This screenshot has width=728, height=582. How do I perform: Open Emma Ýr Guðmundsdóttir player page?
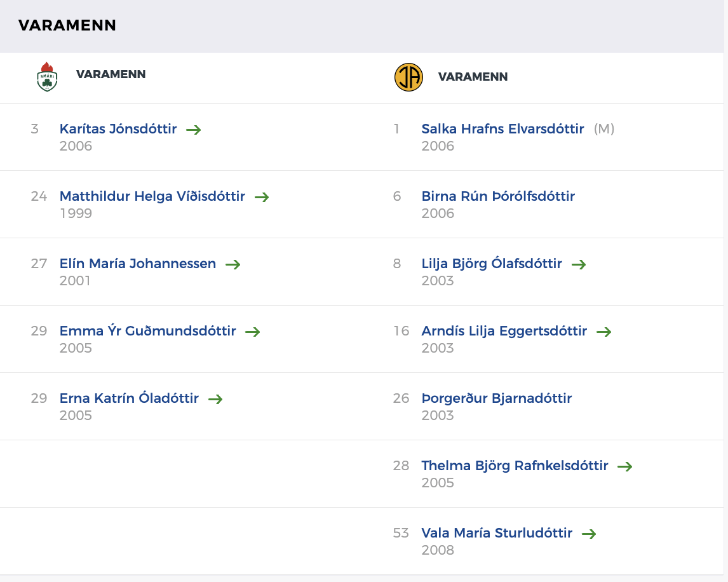tap(148, 331)
